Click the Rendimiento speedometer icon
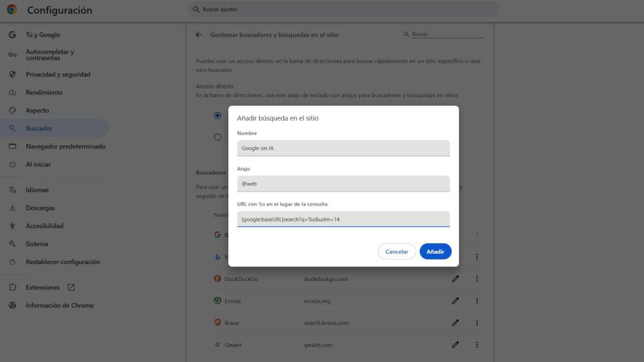644x362 pixels. [13, 92]
